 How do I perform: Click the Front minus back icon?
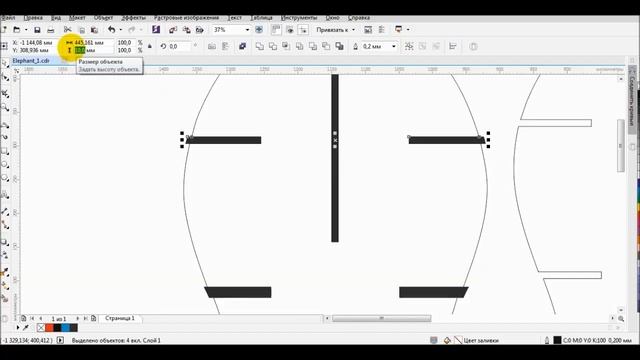pyautogui.click(x=313, y=47)
